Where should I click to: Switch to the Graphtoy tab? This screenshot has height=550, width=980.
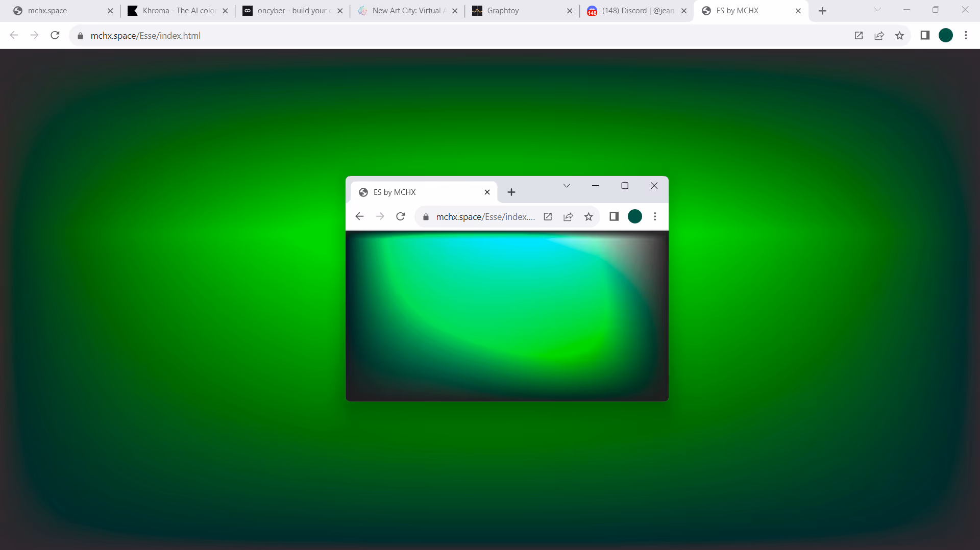point(516,11)
